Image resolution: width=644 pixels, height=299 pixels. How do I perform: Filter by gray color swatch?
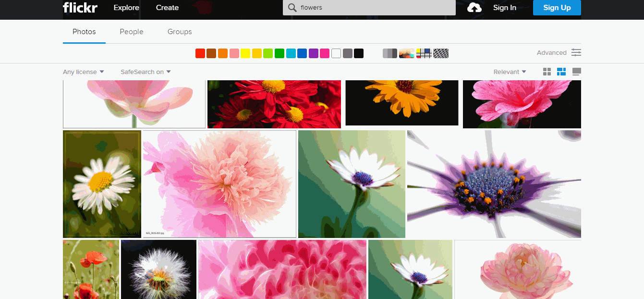click(x=348, y=53)
